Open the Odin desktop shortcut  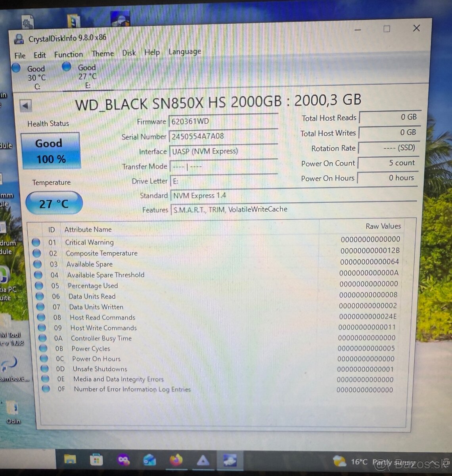(13, 413)
